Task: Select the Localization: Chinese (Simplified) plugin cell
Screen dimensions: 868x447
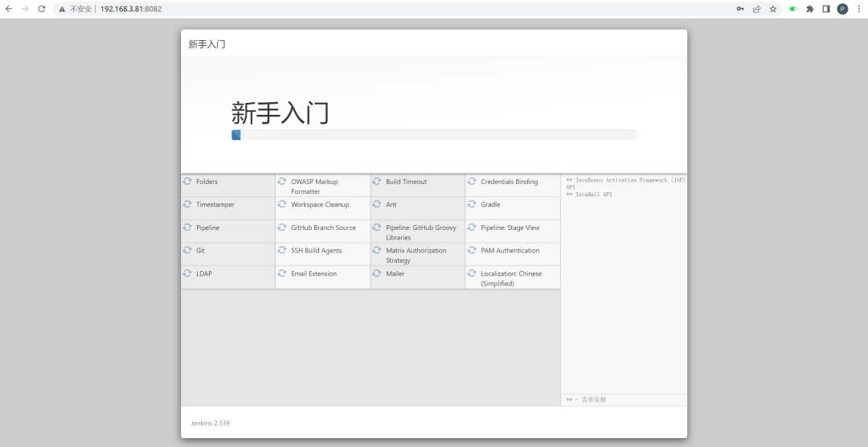Action: pos(512,278)
